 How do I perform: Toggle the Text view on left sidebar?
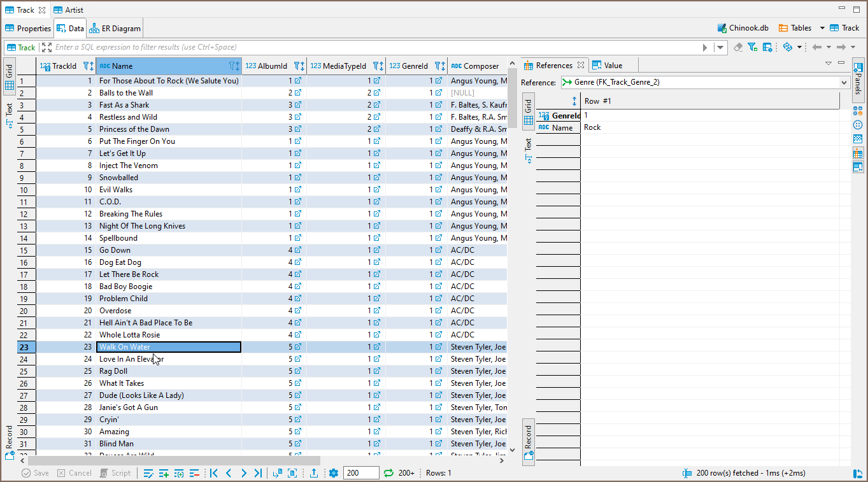(10, 115)
